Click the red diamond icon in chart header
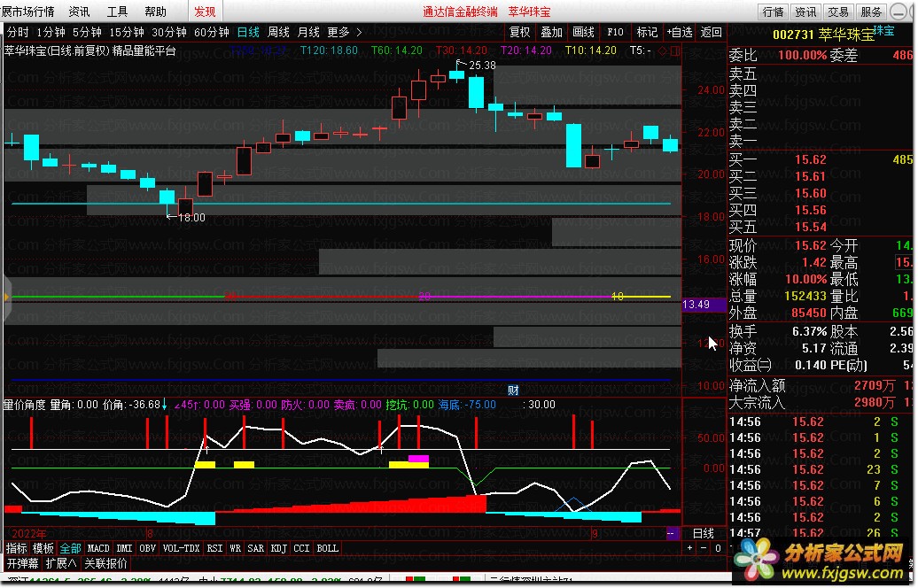This screenshot has width=918, height=588. [663, 50]
